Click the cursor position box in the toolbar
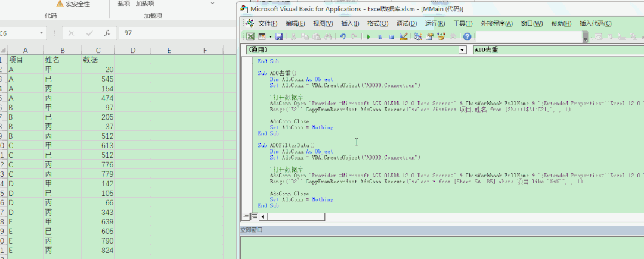644x259 pixels. (528, 37)
